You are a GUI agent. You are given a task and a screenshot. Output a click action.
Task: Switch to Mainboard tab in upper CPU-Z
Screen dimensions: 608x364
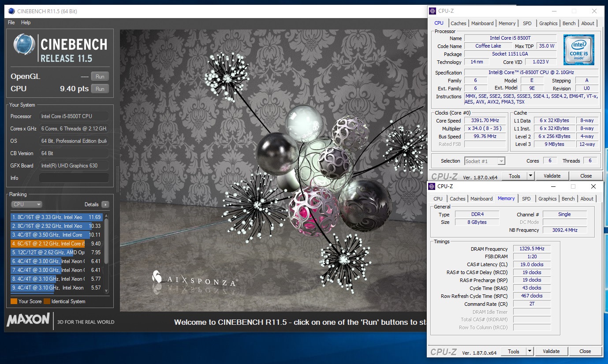coord(482,23)
